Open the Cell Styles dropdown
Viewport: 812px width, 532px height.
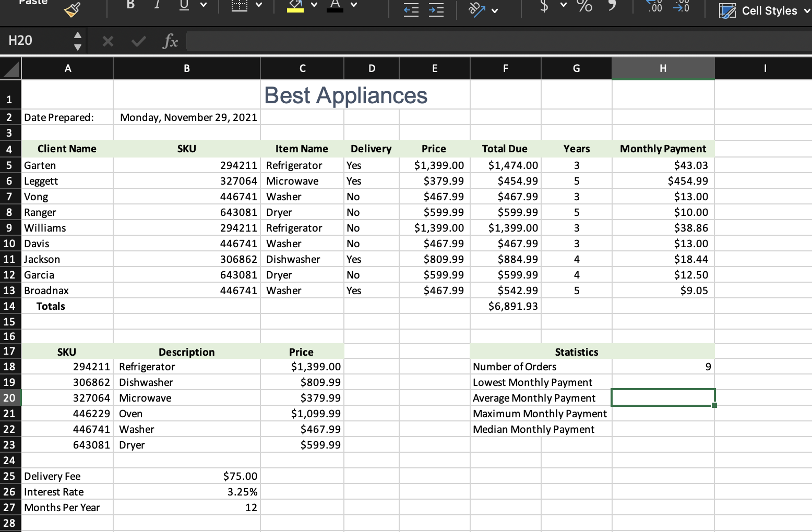(764, 11)
